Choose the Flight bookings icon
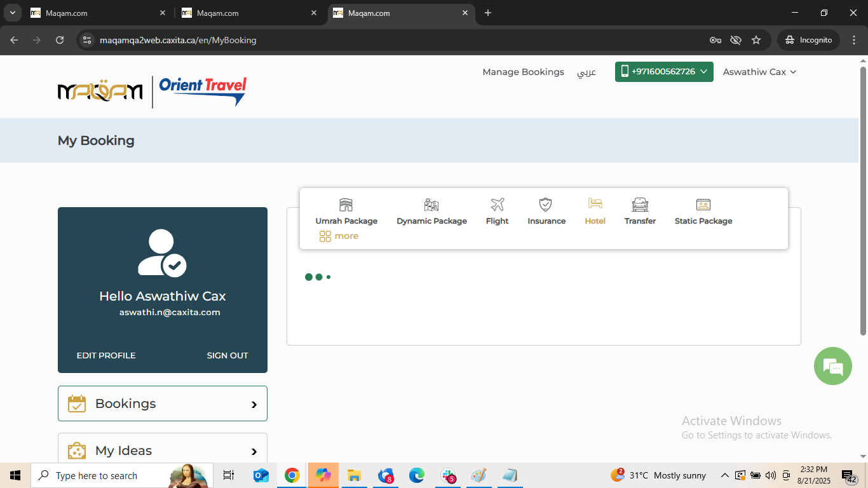The width and height of the screenshot is (868, 488). 497,205
